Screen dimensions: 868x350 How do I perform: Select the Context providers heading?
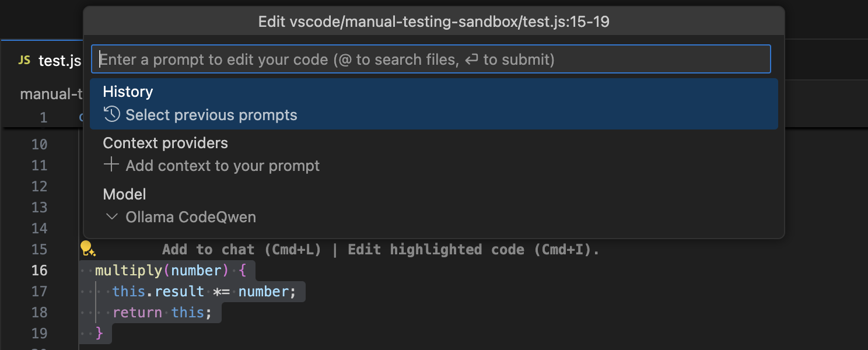point(165,143)
